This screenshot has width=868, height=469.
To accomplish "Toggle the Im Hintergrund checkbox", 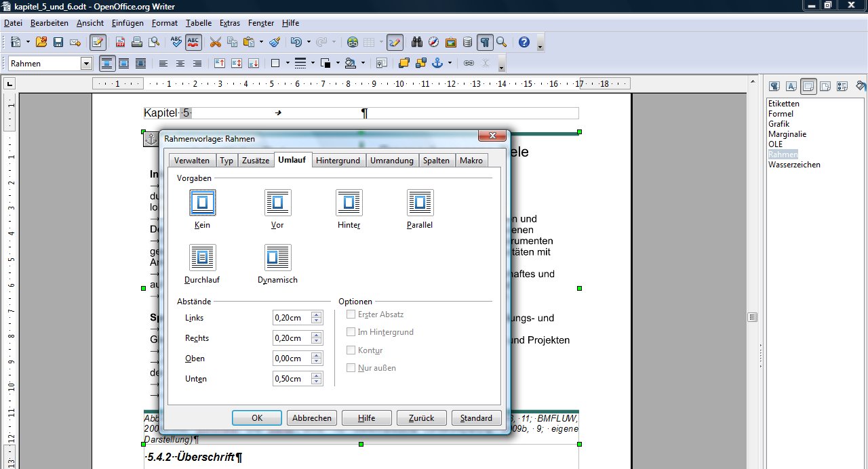I will pyautogui.click(x=351, y=332).
